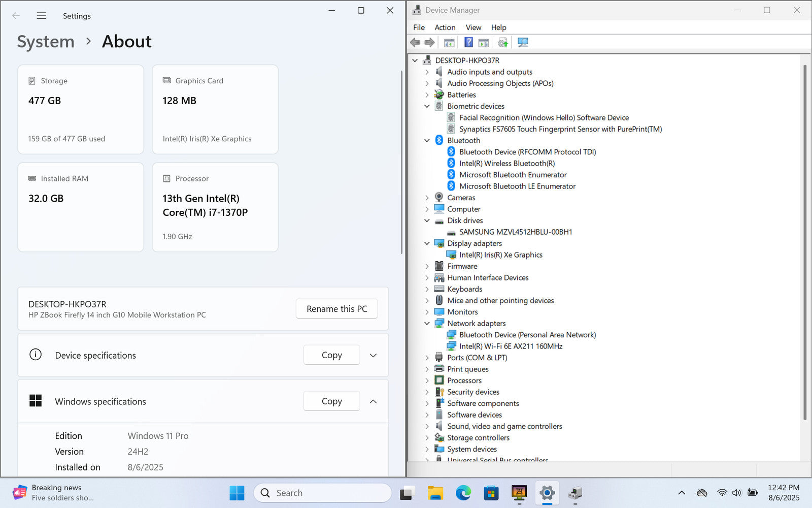
Task: Open the Help menu in Device Manager
Action: click(x=498, y=27)
